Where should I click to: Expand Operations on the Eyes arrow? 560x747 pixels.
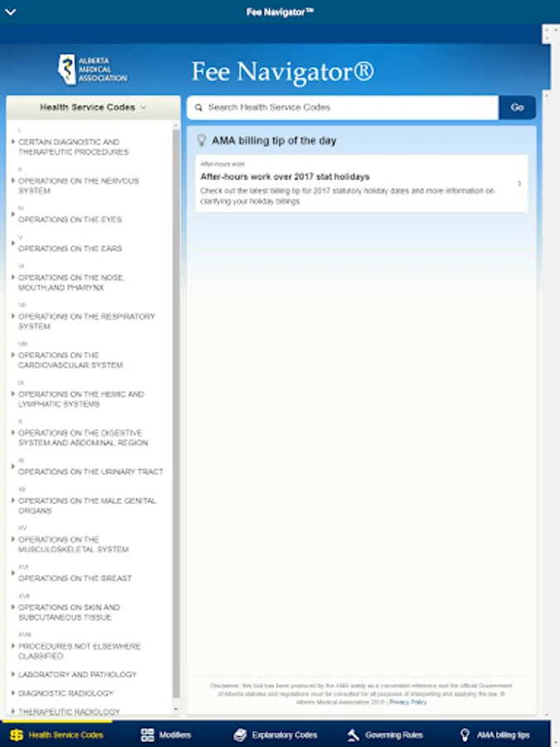click(12, 214)
